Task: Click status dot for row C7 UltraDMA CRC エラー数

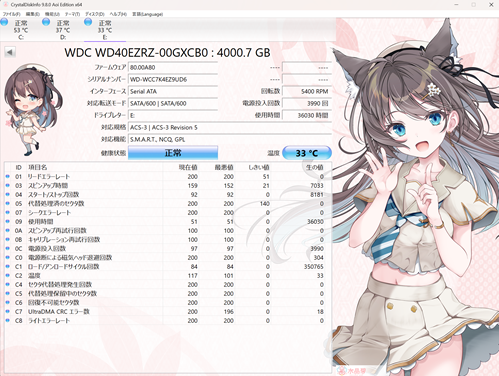Action: coord(8,311)
